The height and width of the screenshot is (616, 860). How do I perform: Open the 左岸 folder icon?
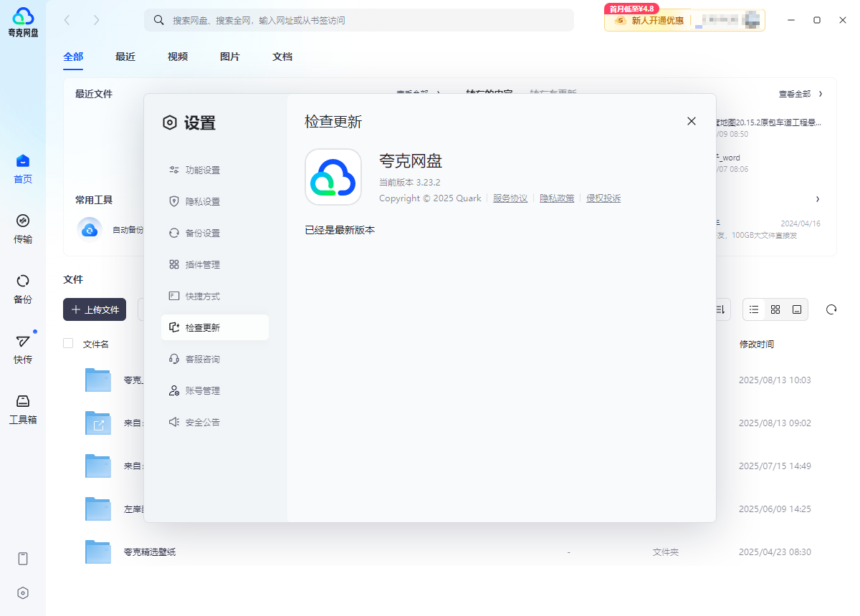pyautogui.click(x=98, y=509)
